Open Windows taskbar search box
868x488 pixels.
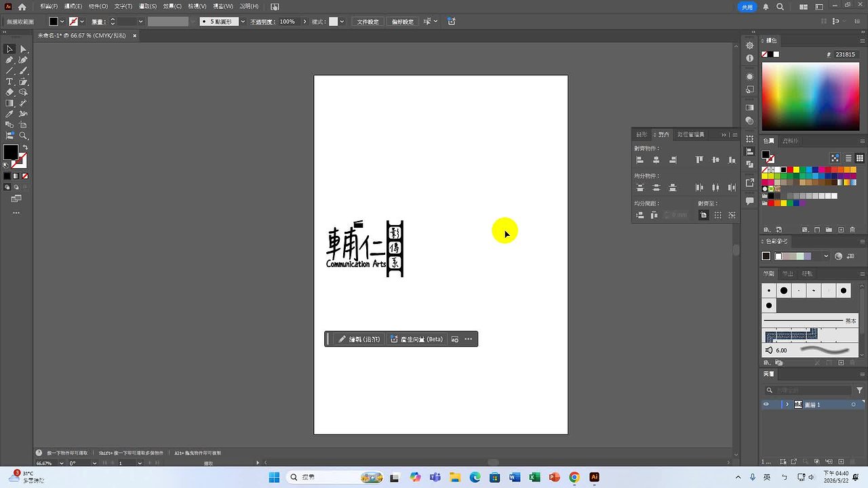click(x=334, y=477)
